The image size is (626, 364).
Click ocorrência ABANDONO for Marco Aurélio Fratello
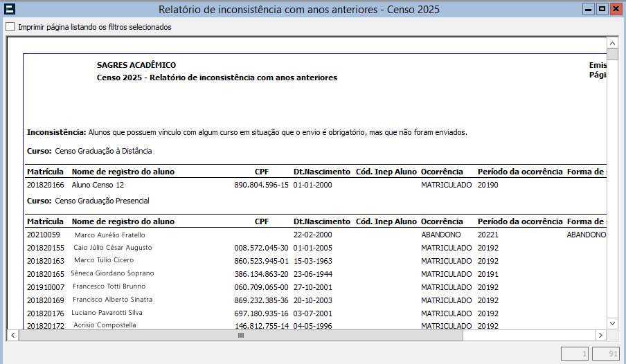(440, 235)
